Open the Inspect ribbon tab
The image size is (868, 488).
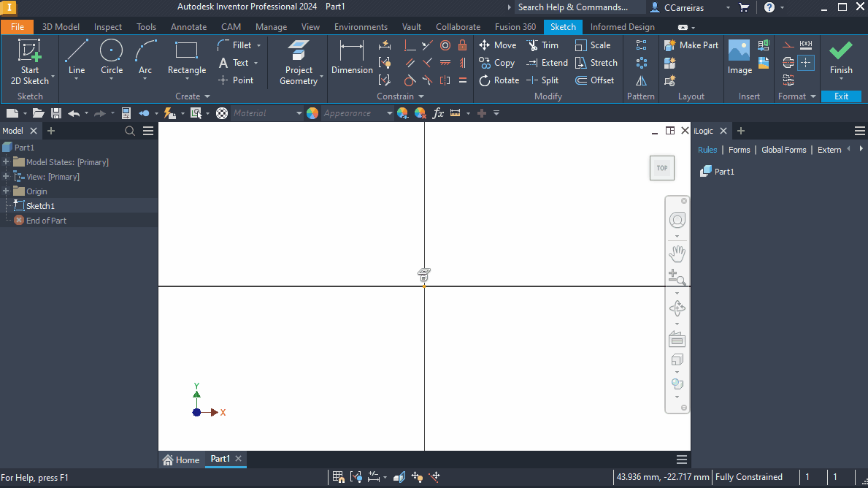pyautogui.click(x=108, y=26)
